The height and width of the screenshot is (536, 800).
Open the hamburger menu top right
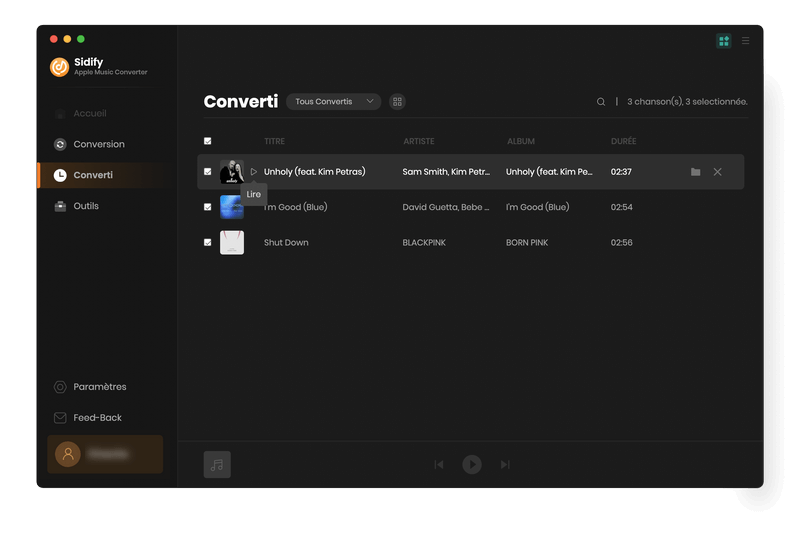[745, 41]
